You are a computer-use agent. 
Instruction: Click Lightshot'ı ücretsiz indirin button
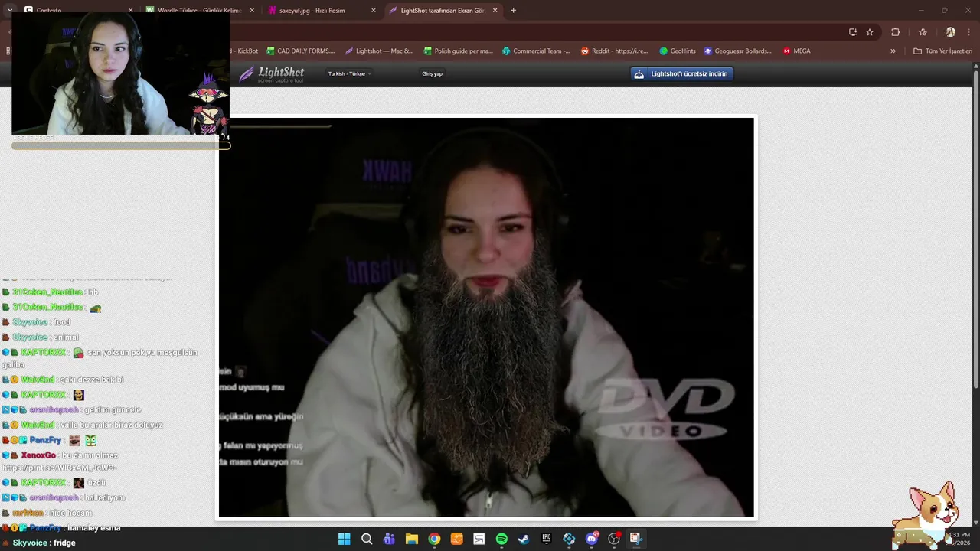(x=682, y=73)
